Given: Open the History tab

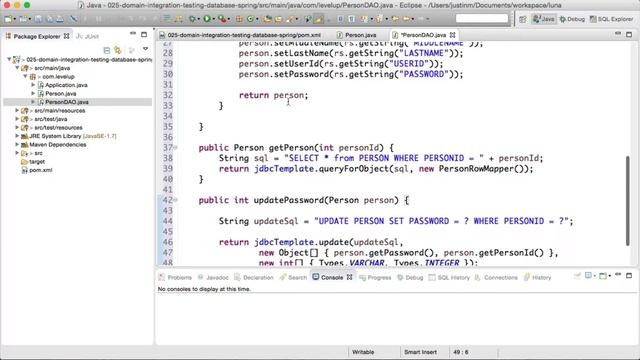Looking at the screenshot, I should click(x=538, y=277).
